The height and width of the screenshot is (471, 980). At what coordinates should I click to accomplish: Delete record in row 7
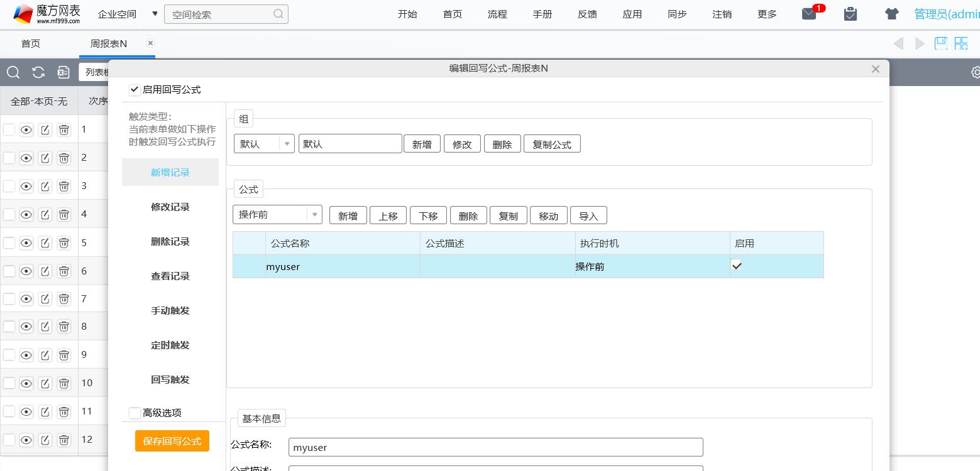coord(64,299)
